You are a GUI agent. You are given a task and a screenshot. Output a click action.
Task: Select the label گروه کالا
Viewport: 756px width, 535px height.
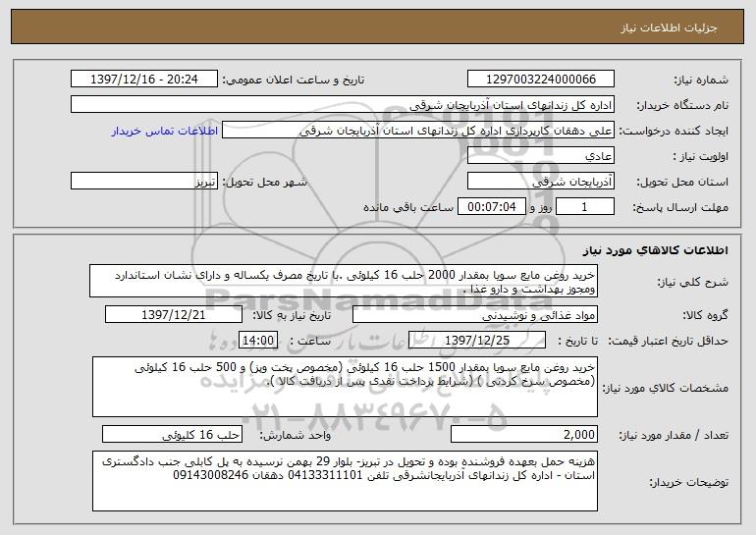[x=705, y=316]
